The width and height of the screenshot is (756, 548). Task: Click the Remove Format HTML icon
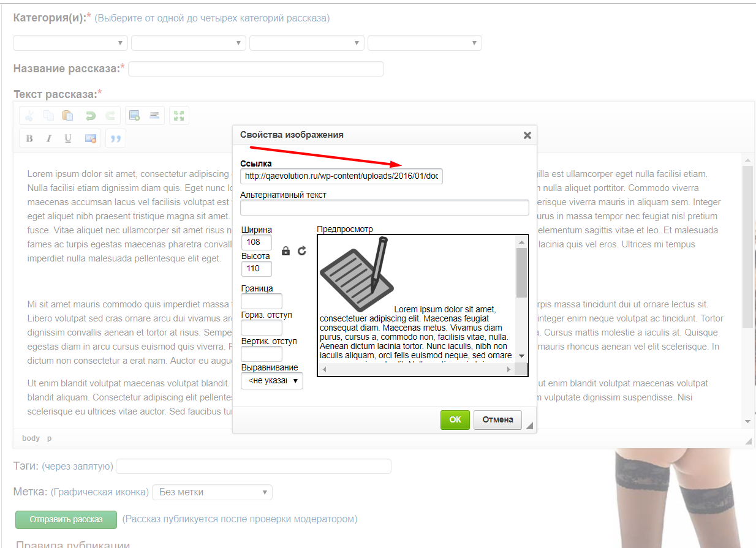pos(91,138)
